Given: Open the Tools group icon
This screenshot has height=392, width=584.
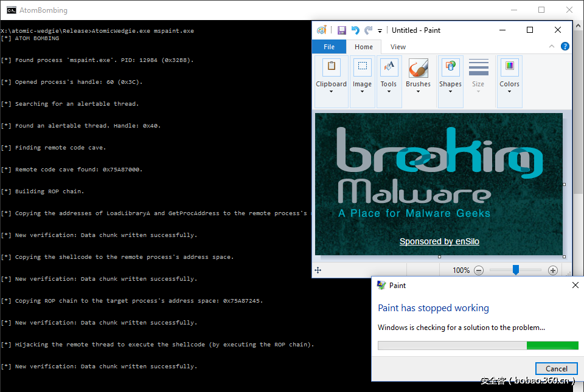Looking at the screenshot, I should click(389, 67).
